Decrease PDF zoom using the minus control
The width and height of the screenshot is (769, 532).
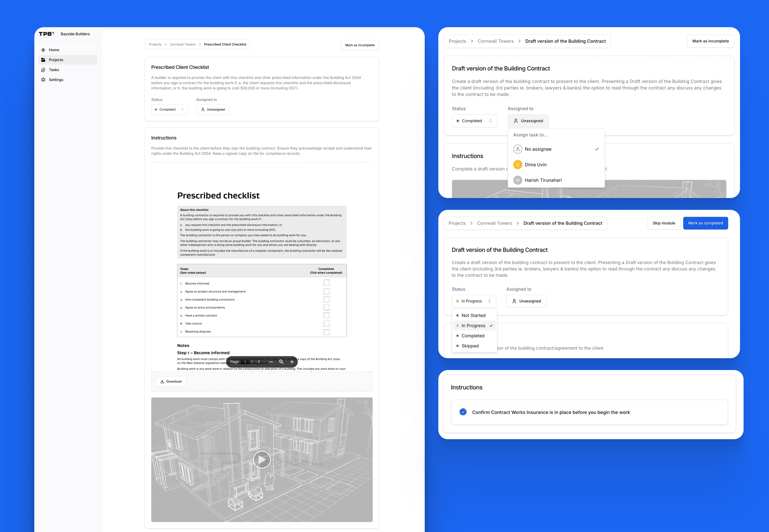(272, 362)
